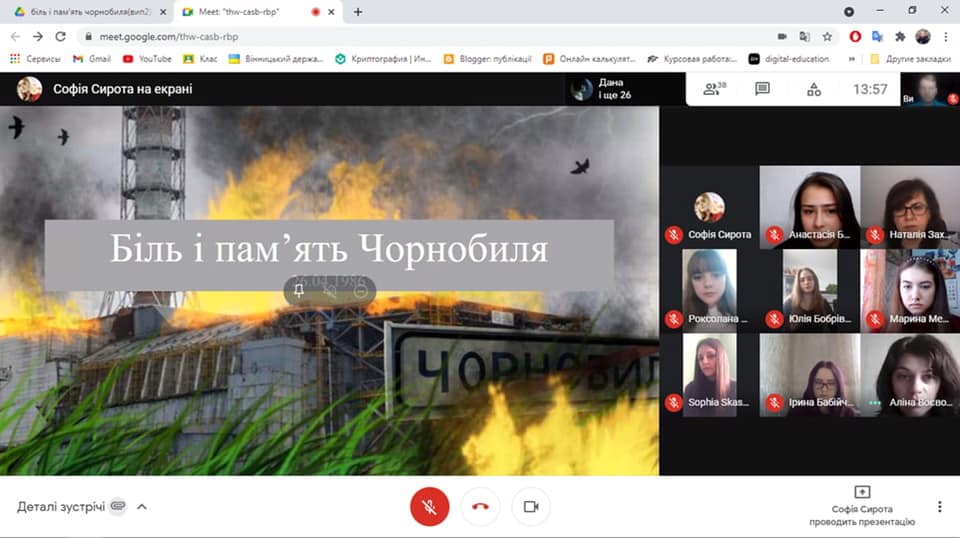Open the Курсовая работа bookmark
Image resolution: width=960 pixels, height=538 pixels.
pos(692,59)
